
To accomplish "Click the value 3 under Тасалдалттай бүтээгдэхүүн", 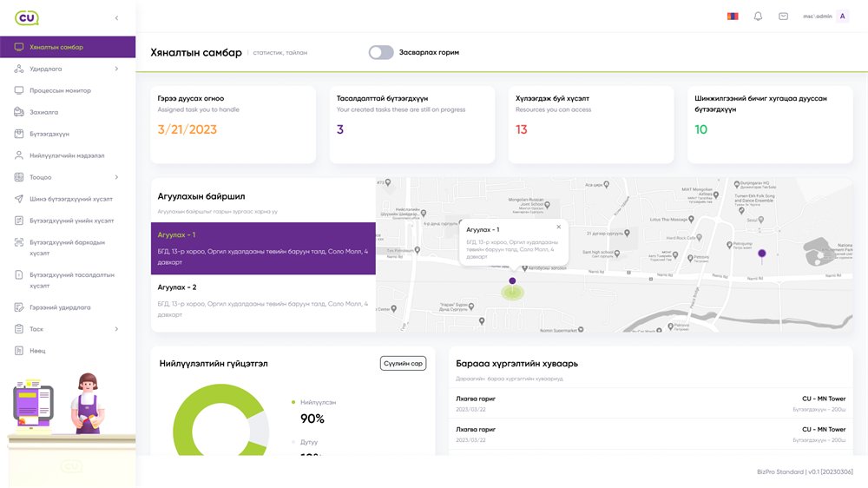I will pos(340,129).
